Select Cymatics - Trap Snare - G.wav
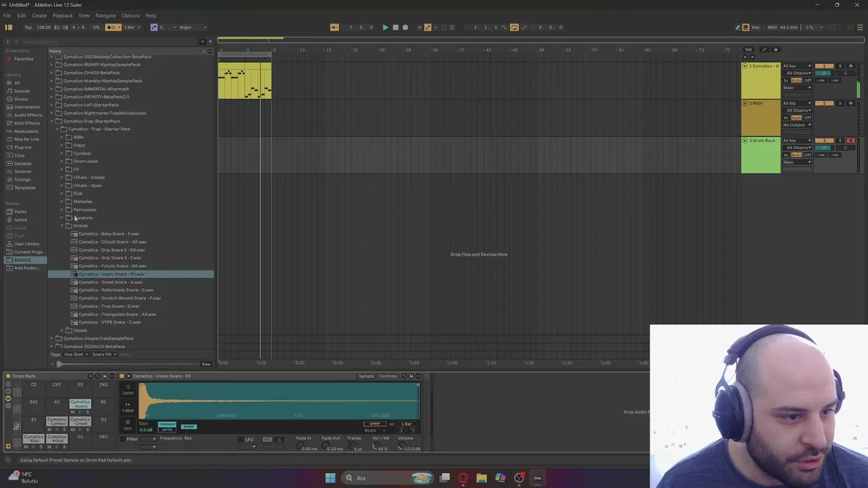This screenshot has width=868, height=488. coord(109,306)
